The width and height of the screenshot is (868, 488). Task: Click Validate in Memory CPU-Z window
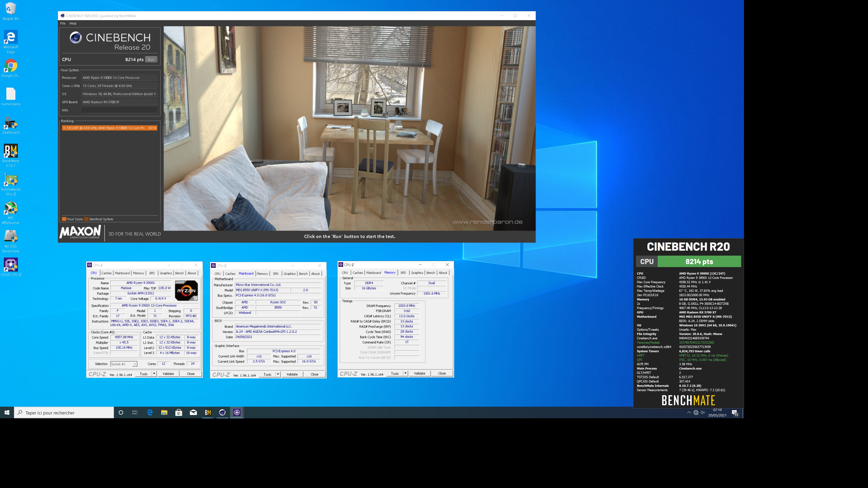click(x=419, y=373)
